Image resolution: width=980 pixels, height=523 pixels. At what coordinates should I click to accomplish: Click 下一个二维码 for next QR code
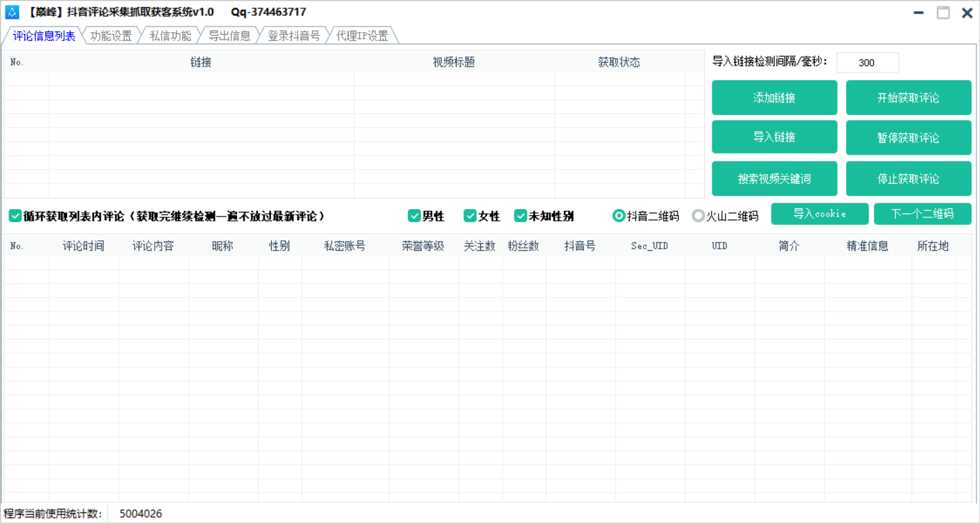coord(923,214)
